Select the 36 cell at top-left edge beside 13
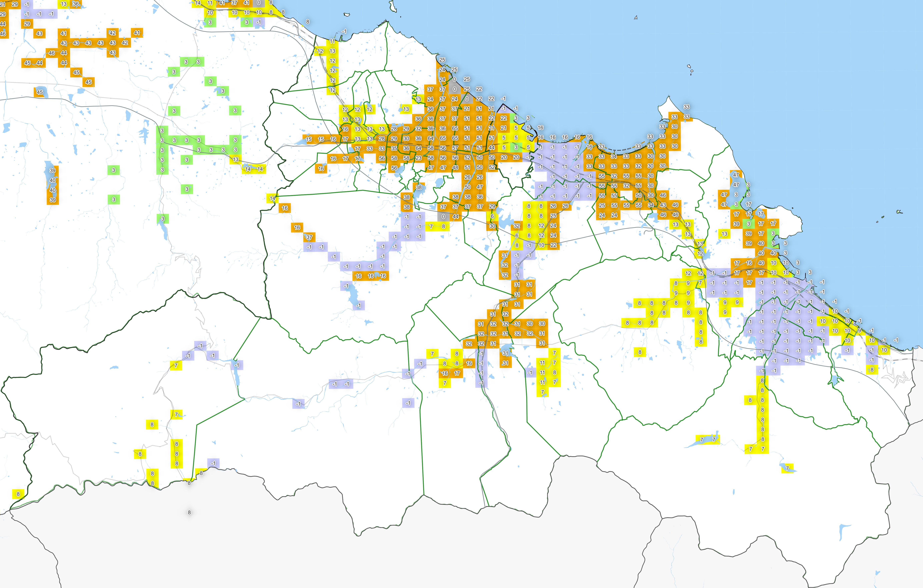This screenshot has height=588, width=923. point(76,4)
